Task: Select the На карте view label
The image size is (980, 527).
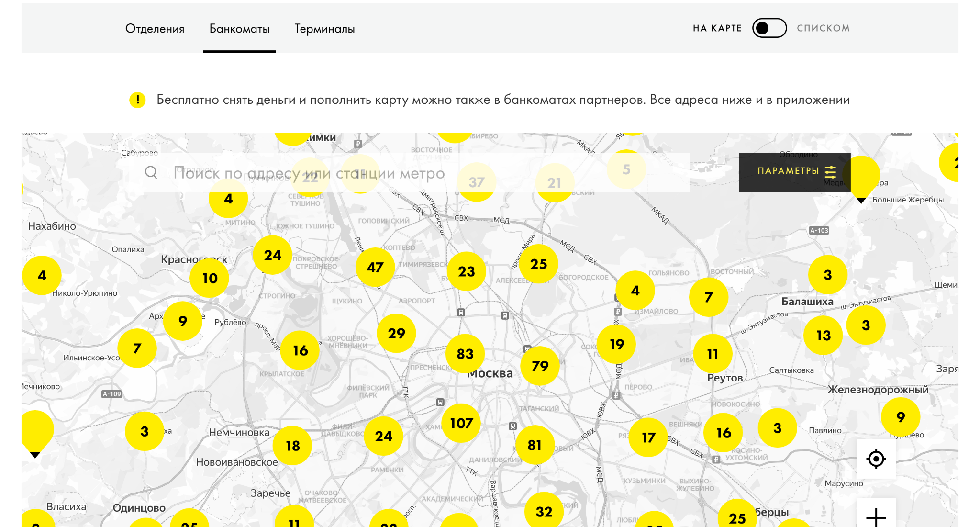Action: pos(717,28)
